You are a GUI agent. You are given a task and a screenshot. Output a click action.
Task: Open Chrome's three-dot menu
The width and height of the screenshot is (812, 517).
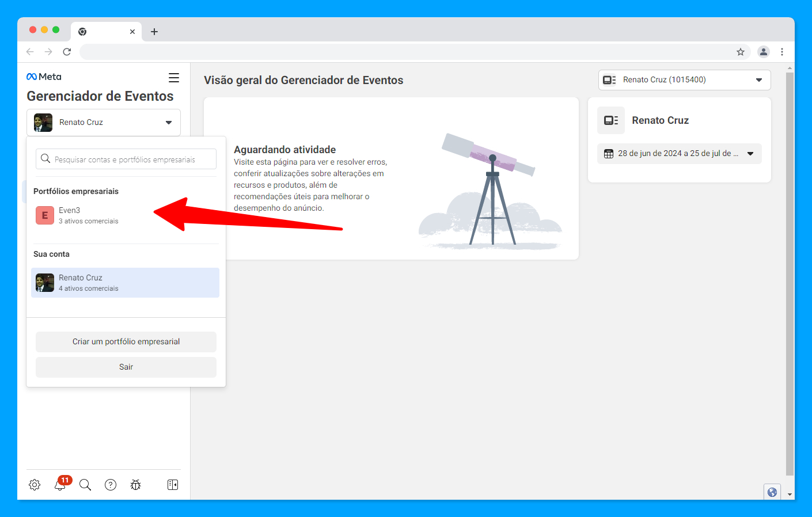click(782, 52)
